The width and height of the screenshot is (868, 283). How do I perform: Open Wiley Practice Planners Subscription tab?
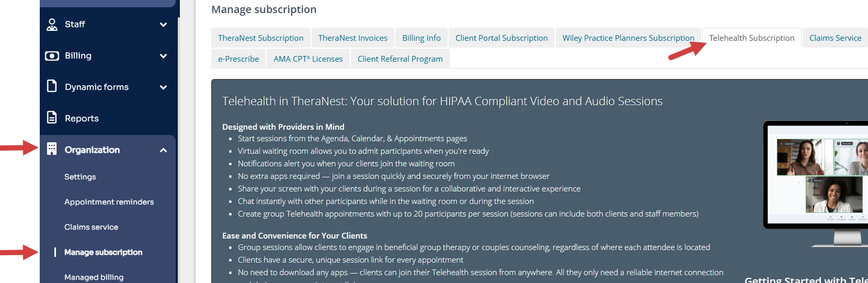click(x=628, y=38)
